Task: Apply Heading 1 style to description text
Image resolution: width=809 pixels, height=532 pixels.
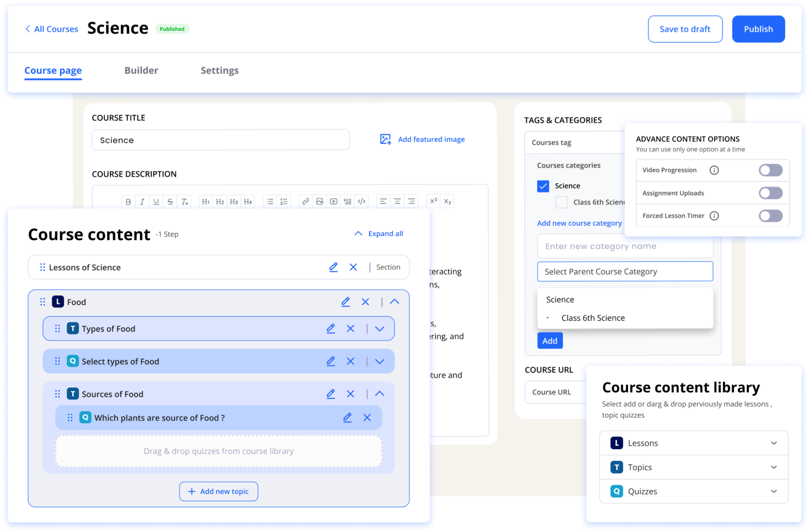Action: click(205, 201)
